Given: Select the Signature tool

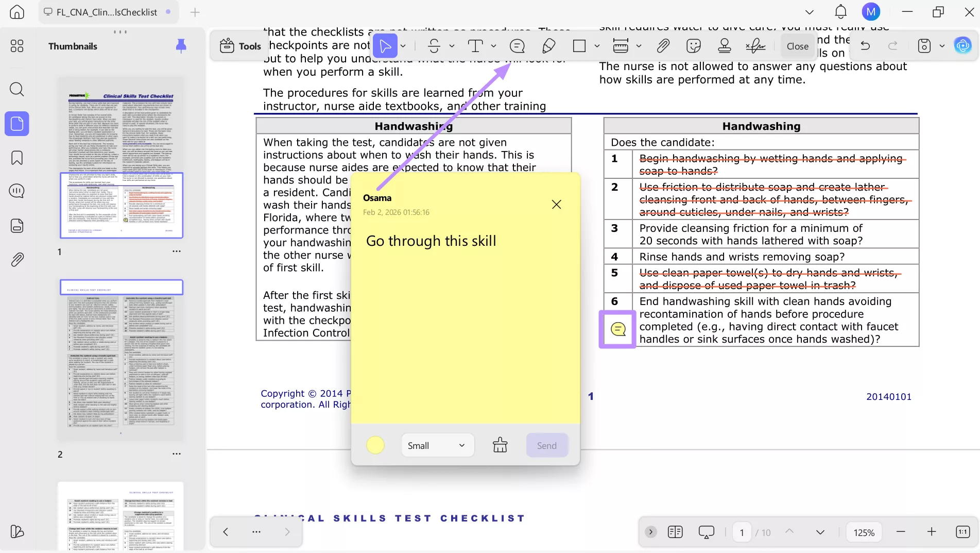Looking at the screenshot, I should pos(755,46).
